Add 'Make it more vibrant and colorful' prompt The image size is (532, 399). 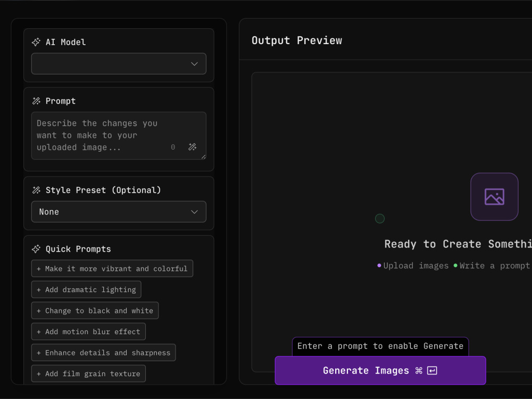[112, 269]
